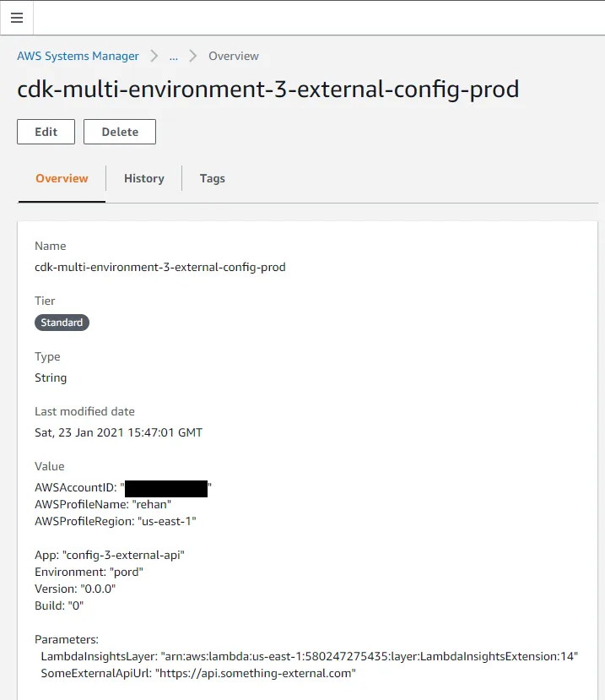605x700 pixels.
Task: Click the AWSProfileRegion "us-east-1" line
Action: click(115, 521)
